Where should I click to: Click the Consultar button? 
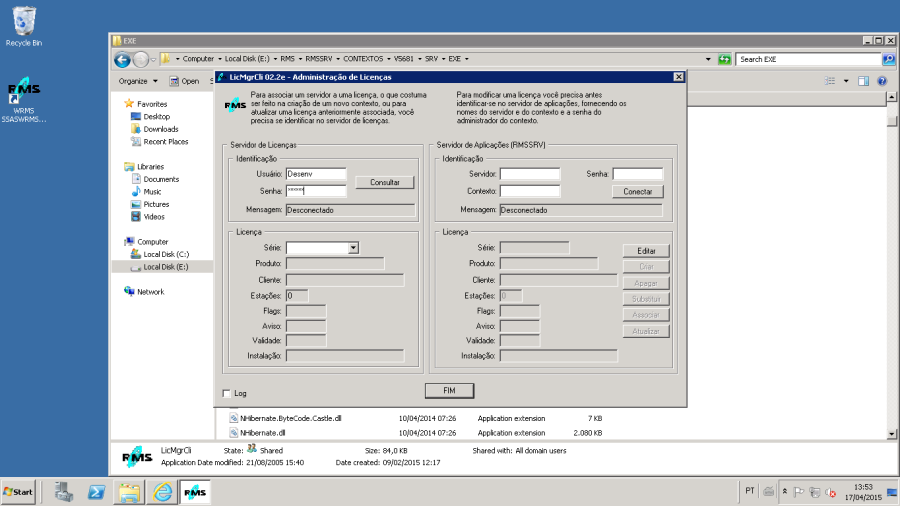pos(385,182)
